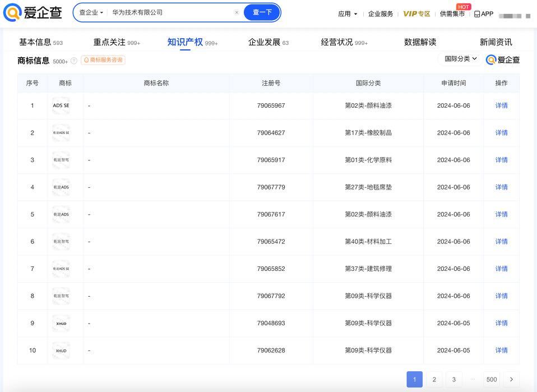Open the APP download icon in header
This screenshot has width=537, height=392.
point(484,13)
